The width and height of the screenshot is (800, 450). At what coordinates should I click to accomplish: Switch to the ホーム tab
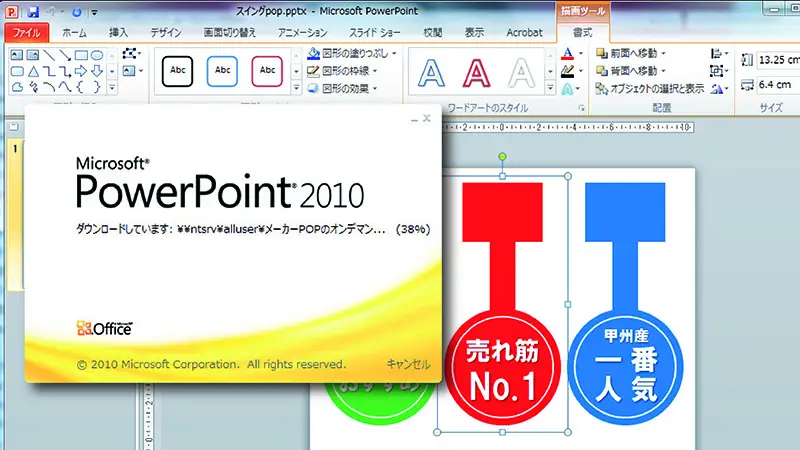(x=74, y=33)
